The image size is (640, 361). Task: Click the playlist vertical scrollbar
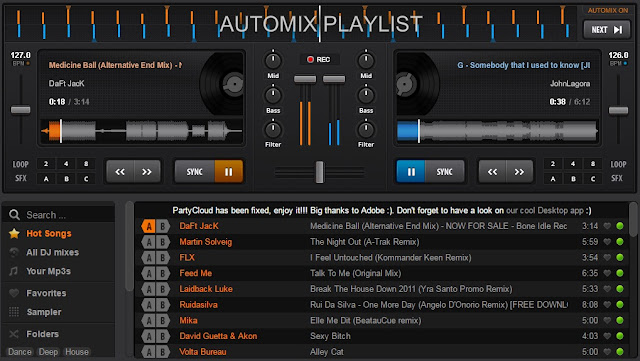tap(633, 220)
